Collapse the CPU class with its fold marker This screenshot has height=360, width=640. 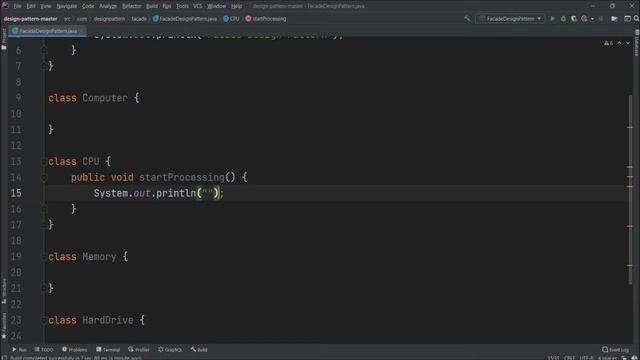coord(44,162)
